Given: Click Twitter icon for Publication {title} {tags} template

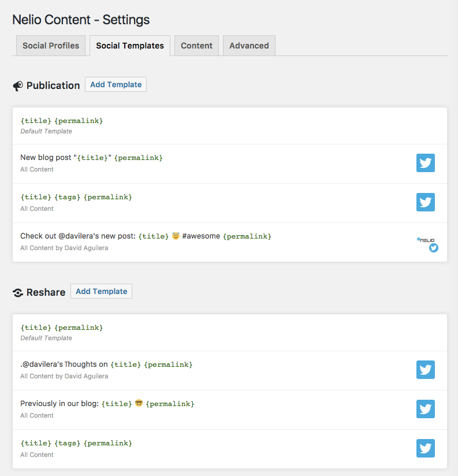Looking at the screenshot, I should 425,202.
